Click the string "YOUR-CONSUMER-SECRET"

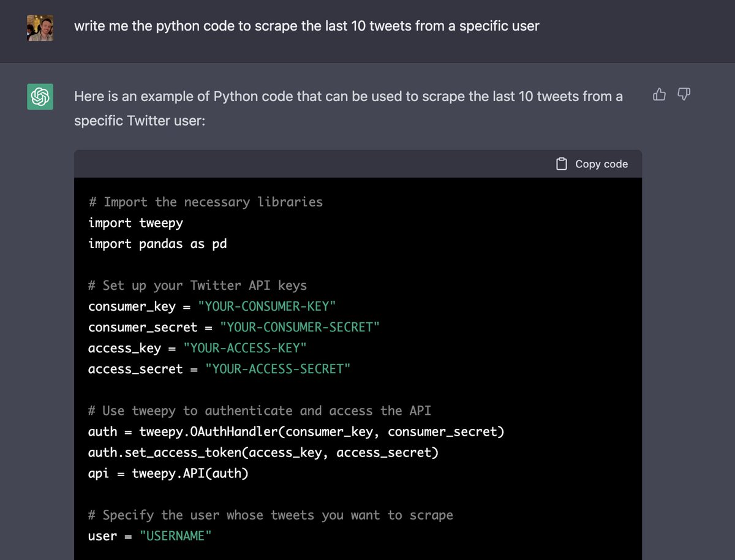[300, 327]
